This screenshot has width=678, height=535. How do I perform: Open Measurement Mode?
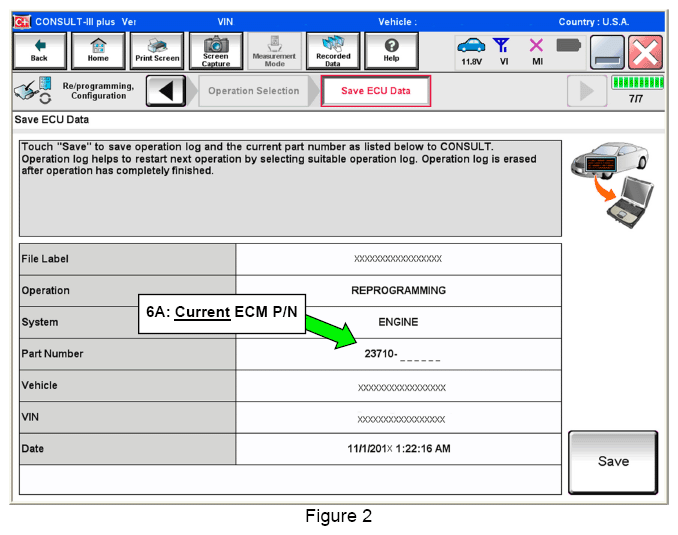point(275,51)
